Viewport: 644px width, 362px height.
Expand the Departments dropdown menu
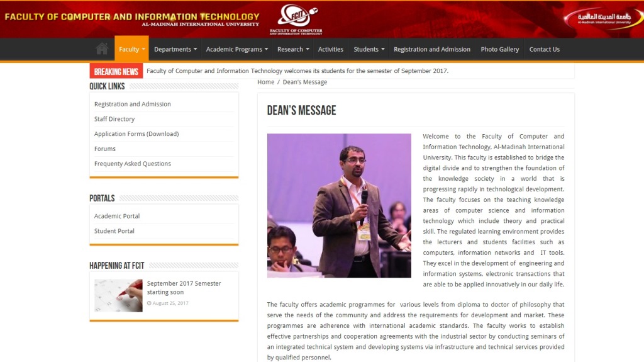point(175,49)
